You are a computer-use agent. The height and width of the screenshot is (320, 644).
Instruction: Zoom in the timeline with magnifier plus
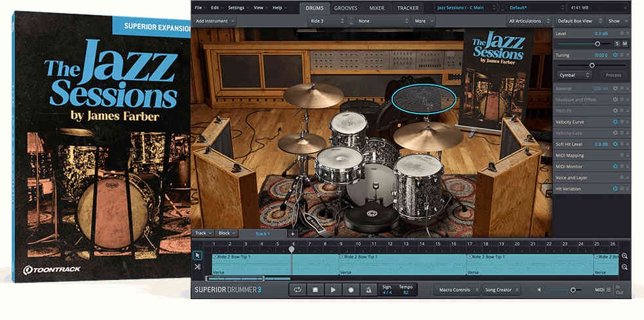click(x=625, y=256)
